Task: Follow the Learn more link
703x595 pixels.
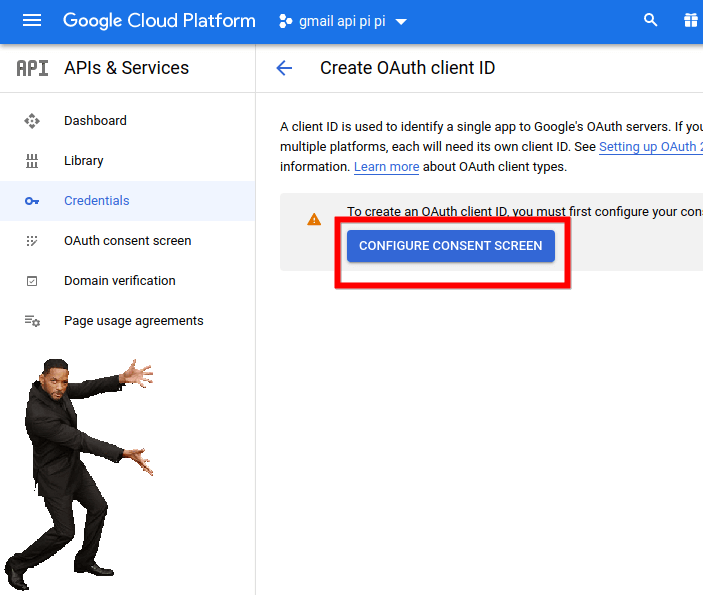Action: coord(386,167)
